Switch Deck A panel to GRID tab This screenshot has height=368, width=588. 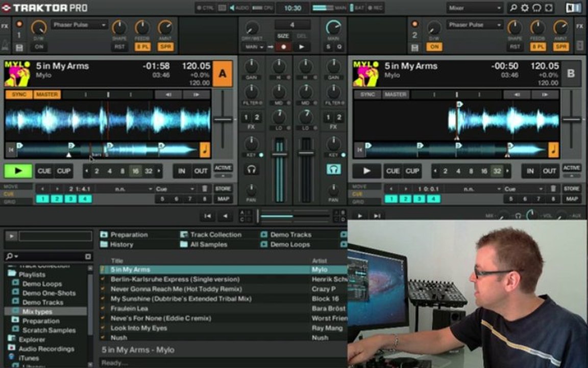point(10,202)
